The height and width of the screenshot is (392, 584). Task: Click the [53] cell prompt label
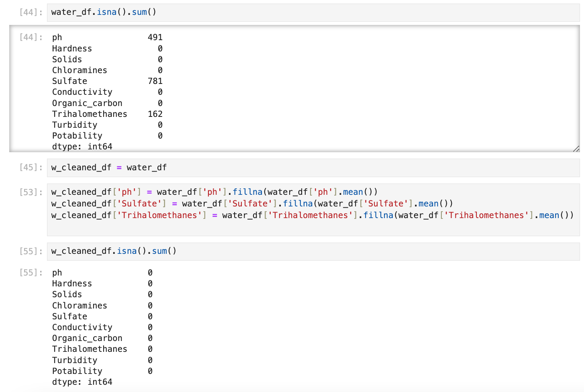(x=31, y=192)
